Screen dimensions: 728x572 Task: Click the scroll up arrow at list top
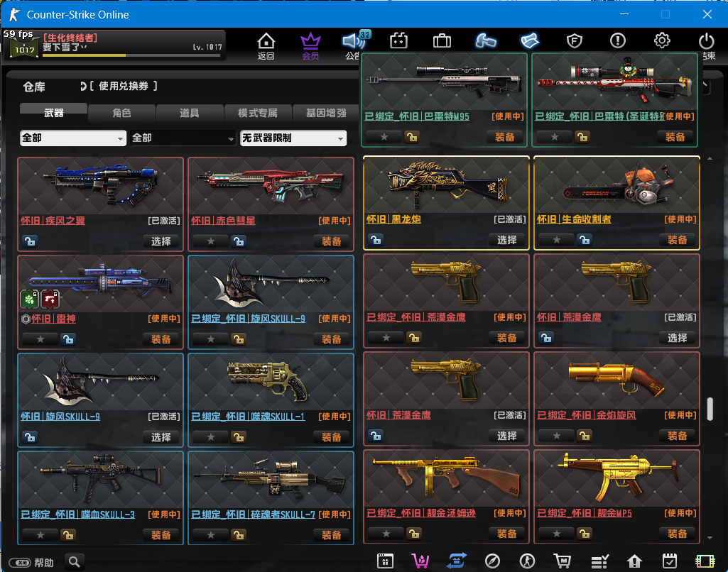pos(710,159)
